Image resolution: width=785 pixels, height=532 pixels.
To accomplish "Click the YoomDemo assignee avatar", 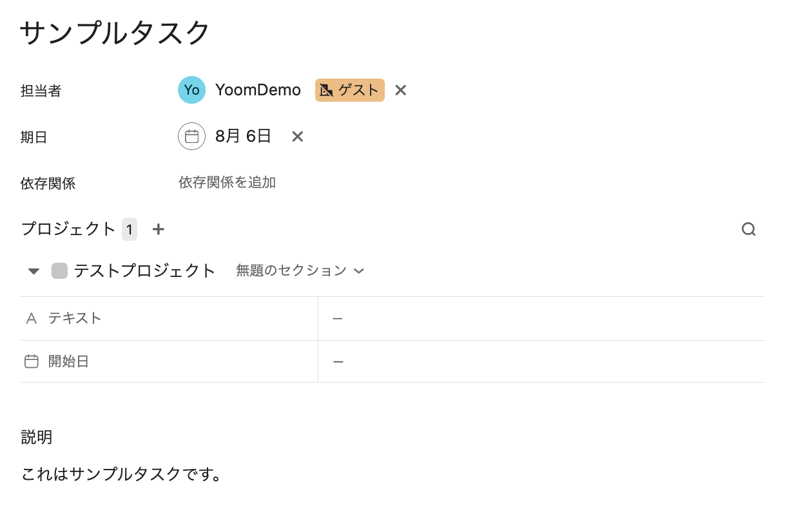I will click(x=191, y=90).
